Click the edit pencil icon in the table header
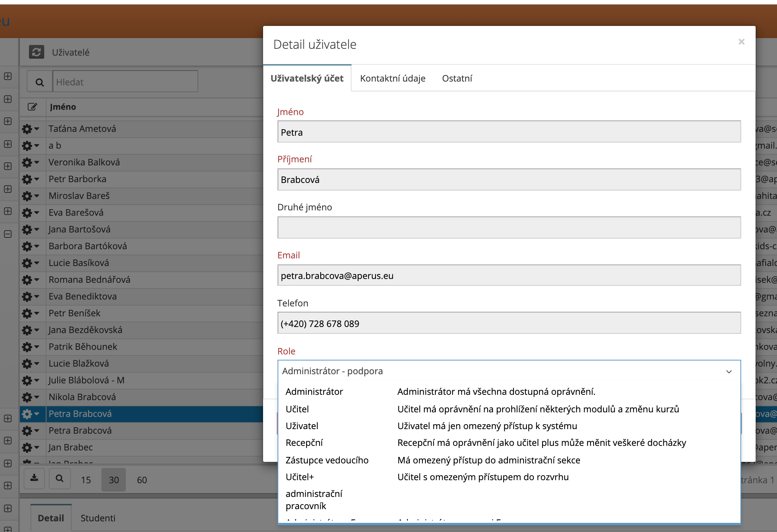 32,107
